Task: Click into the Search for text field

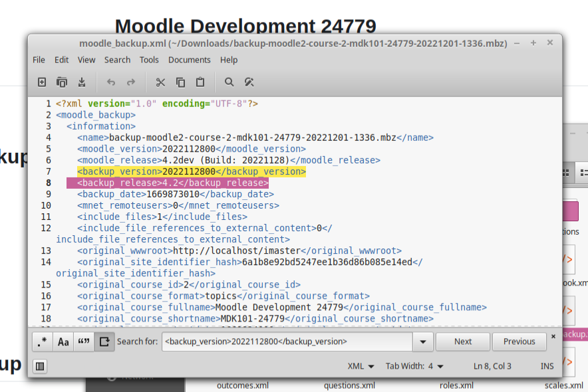Action: [287, 342]
